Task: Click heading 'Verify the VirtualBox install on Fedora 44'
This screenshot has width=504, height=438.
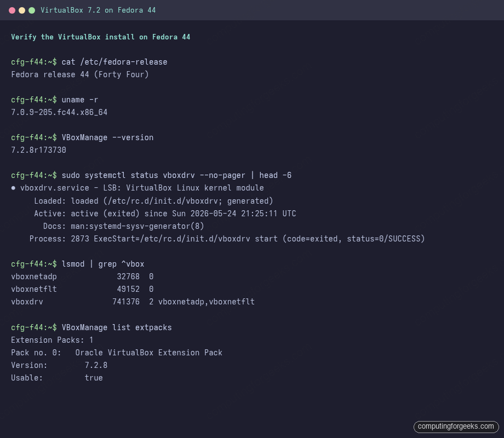Action: click(101, 37)
